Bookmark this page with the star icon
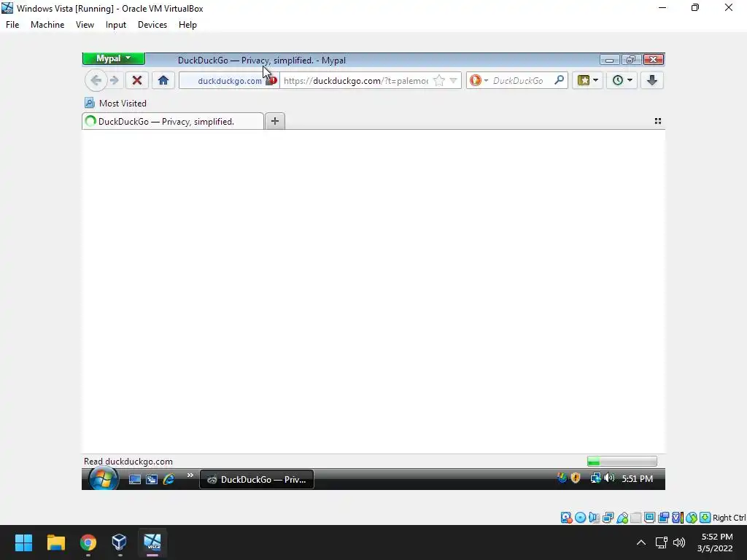747x560 pixels. [x=438, y=80]
